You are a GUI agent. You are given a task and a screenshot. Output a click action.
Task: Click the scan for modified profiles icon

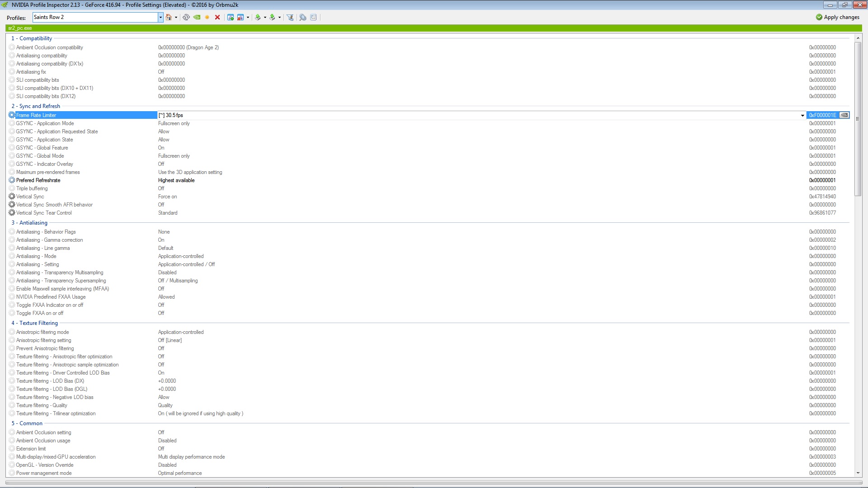303,17
